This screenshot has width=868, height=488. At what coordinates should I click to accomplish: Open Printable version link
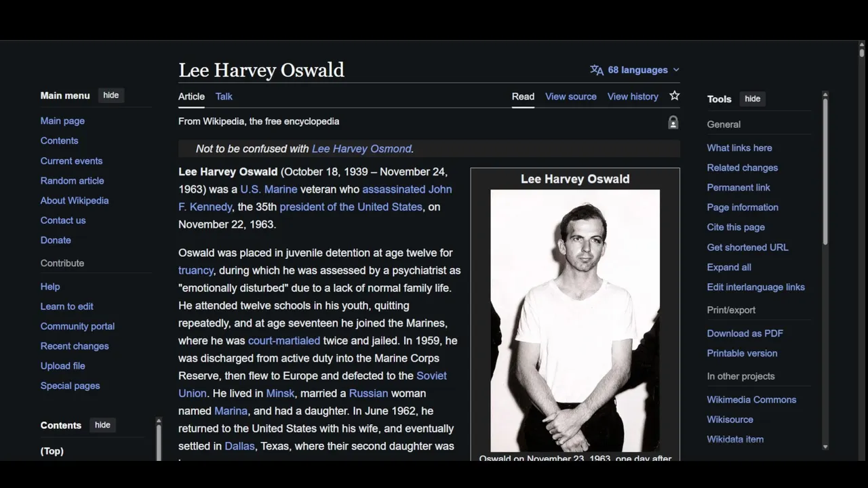tap(743, 353)
